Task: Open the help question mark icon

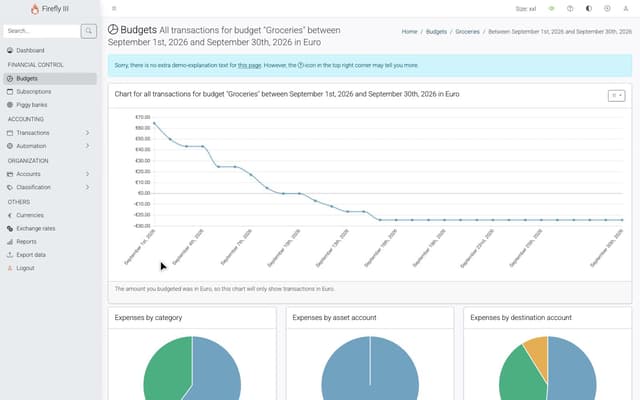Action: pyautogui.click(x=570, y=9)
